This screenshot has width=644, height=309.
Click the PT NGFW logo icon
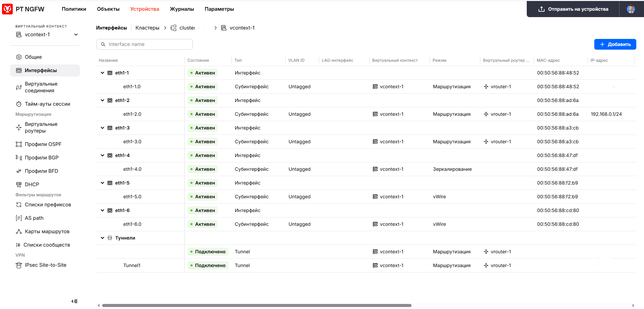click(x=7, y=9)
